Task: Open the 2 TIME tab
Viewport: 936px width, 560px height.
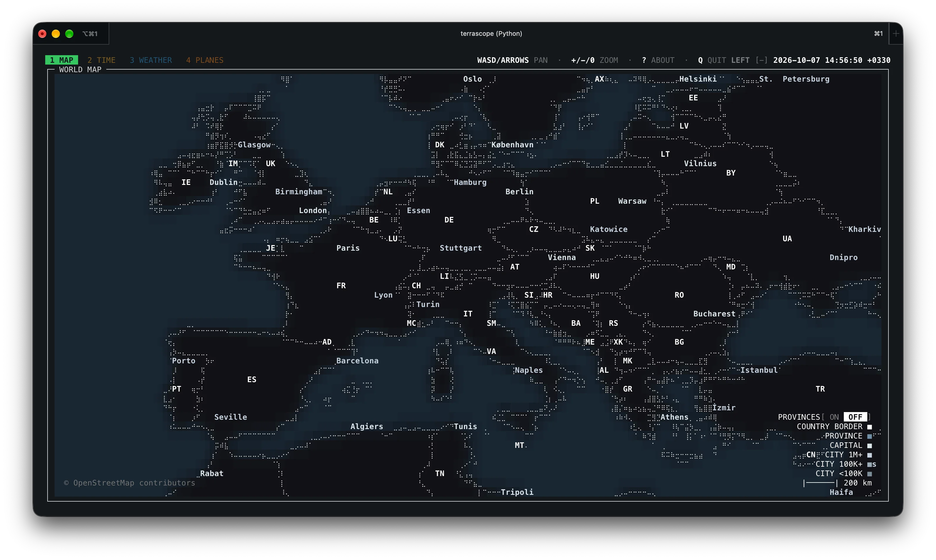Action: 102,60
